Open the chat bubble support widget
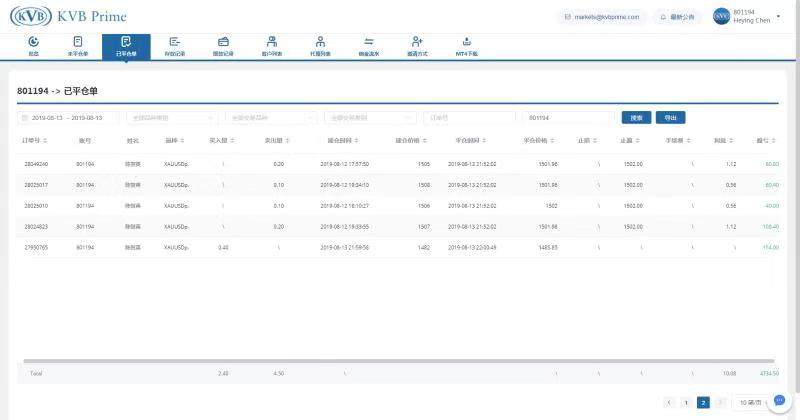Viewport: 800px width, 420px height. 780,401
